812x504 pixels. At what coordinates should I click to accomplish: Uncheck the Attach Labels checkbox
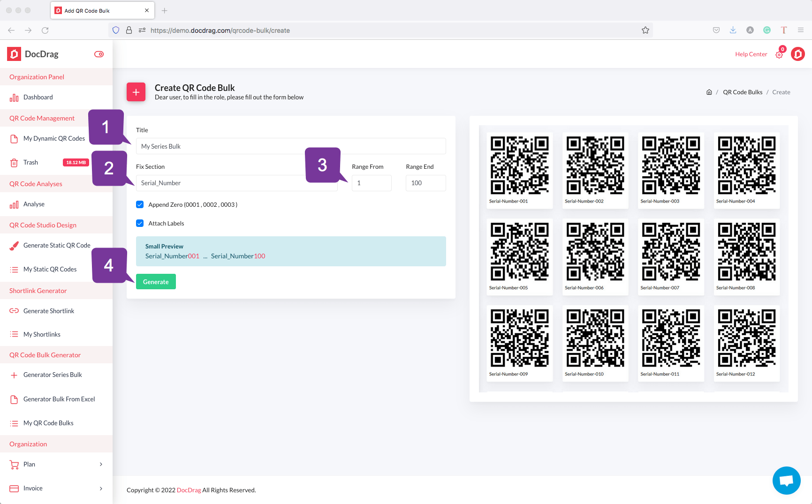[x=140, y=223]
